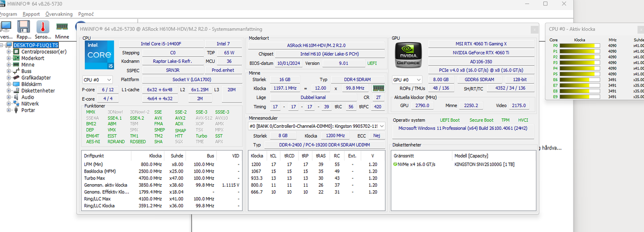Click the P0 core clock bar

coord(580,45)
